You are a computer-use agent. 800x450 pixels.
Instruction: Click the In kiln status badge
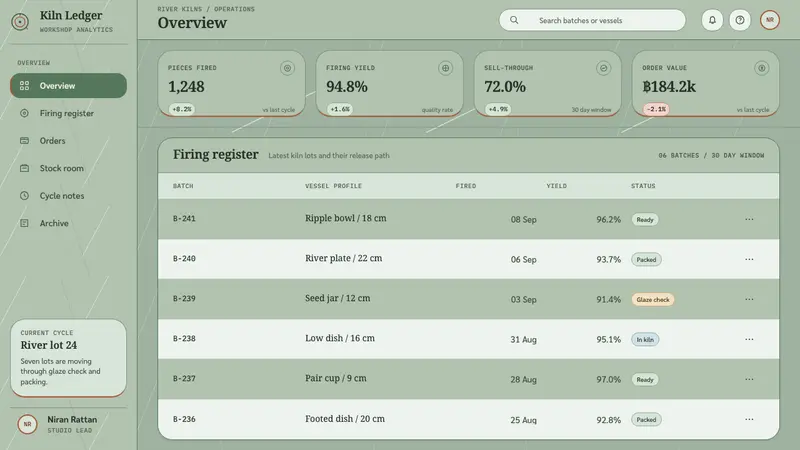pos(645,340)
